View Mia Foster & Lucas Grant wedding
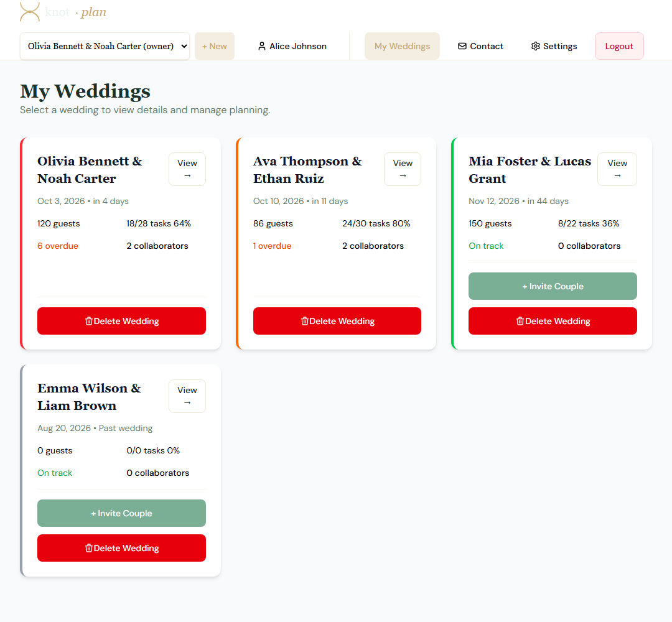672x622 pixels. [x=617, y=169]
